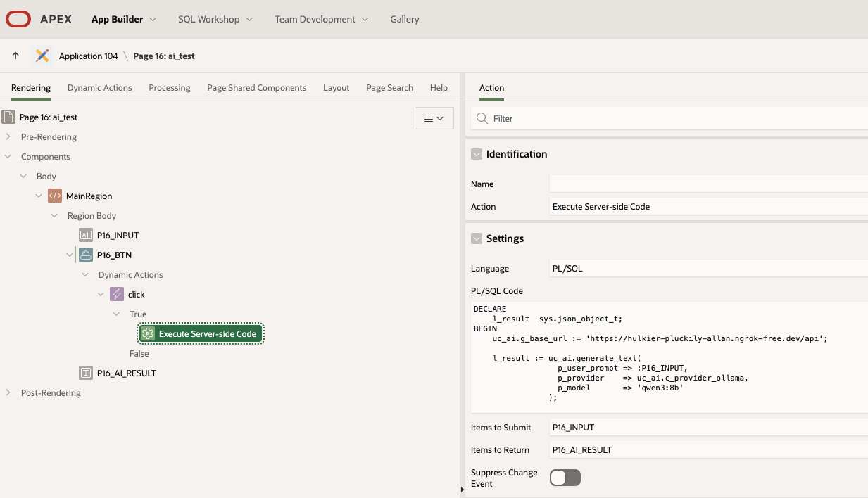Viewport: 868px width, 498px height.
Task: Open the Application 104 breadcrumb link
Action: (x=89, y=56)
